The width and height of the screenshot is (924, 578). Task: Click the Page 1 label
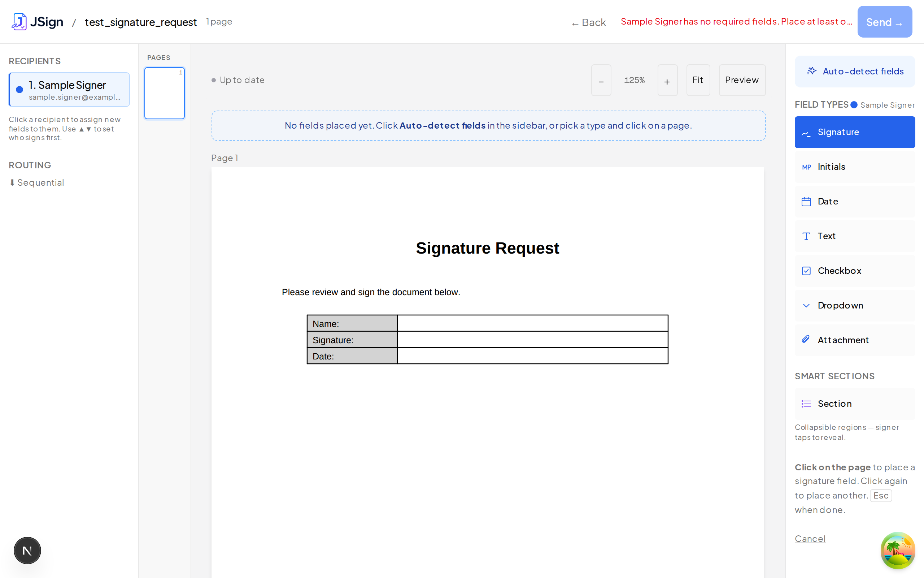[x=225, y=158]
